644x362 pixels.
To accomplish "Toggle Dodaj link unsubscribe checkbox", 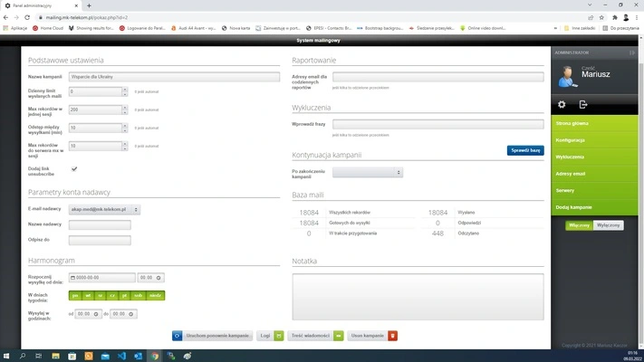I will (x=74, y=168).
